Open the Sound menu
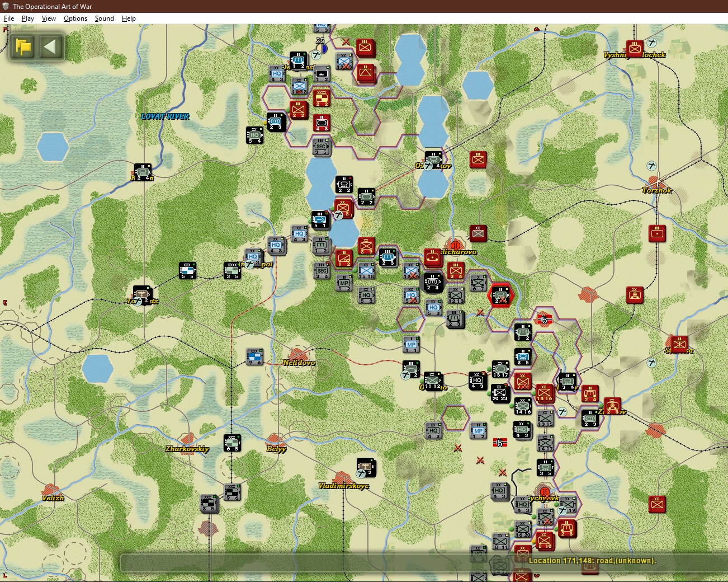 [105, 18]
